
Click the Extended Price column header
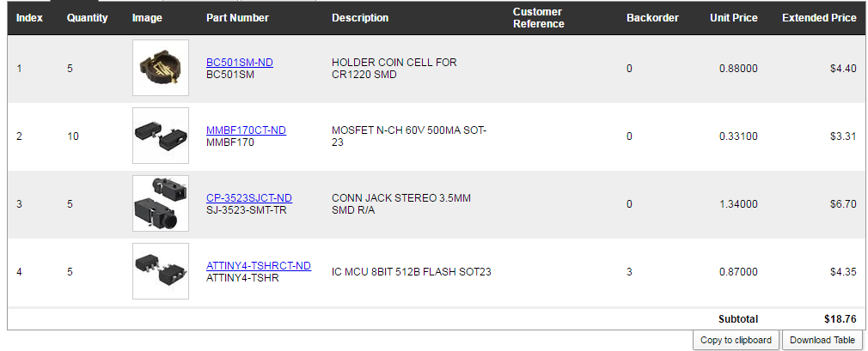819,18
